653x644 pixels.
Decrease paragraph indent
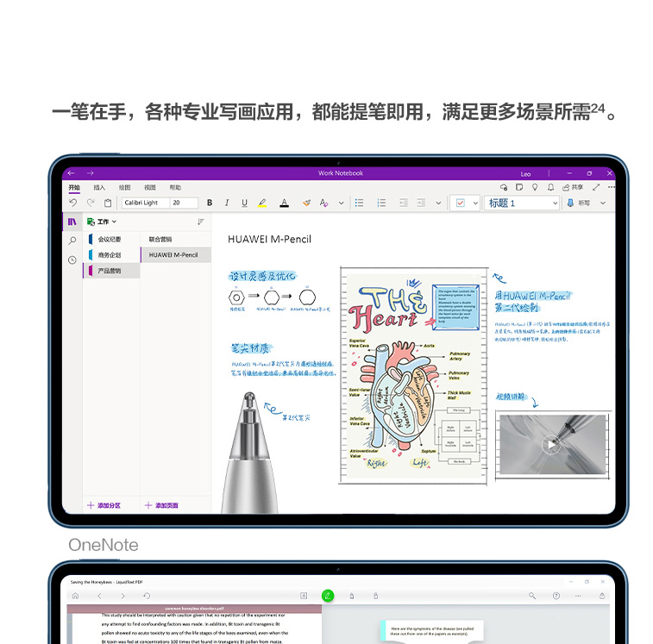click(x=403, y=203)
